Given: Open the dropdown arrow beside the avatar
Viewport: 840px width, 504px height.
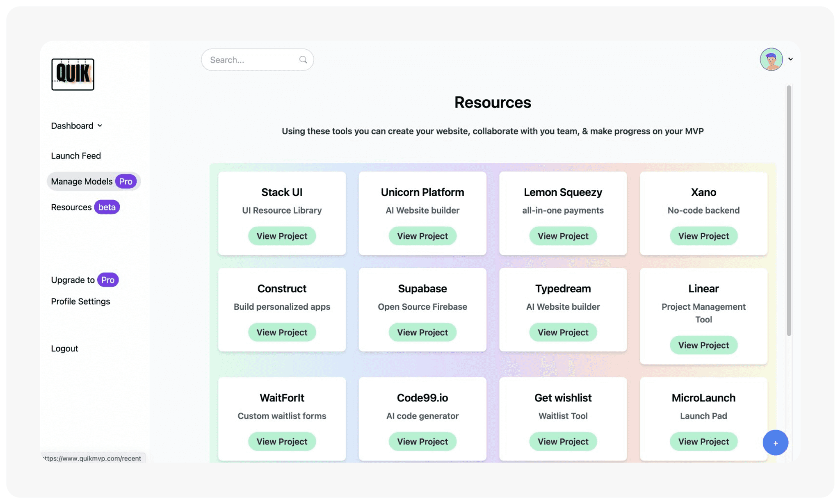Looking at the screenshot, I should [x=790, y=59].
